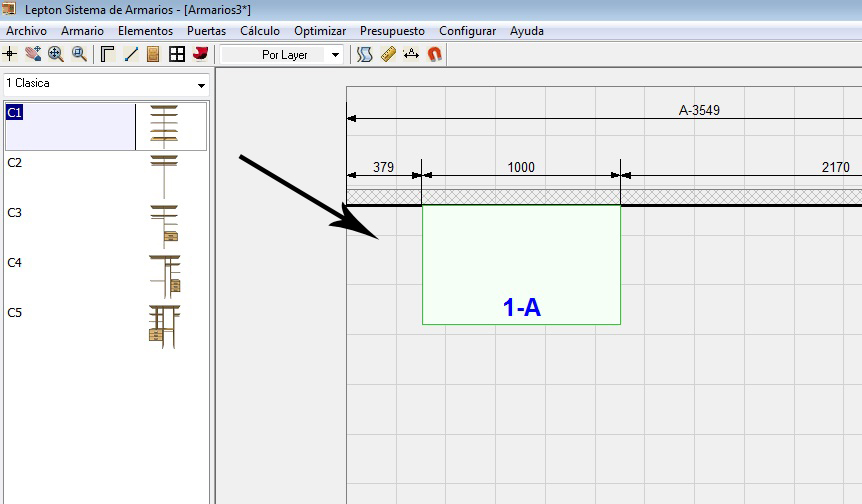Select the C1 row label

14,113
